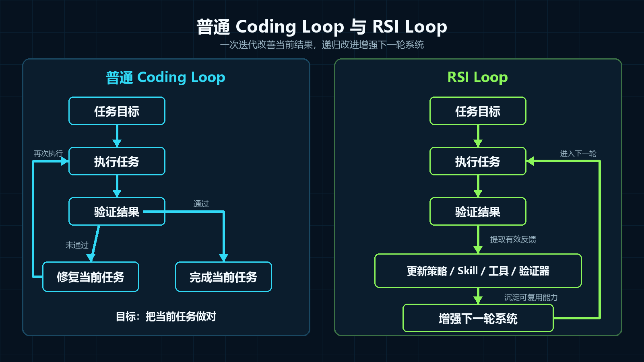Click the '提取有效反馈' label
Viewport: 644px width, 362px height.
tap(513, 239)
